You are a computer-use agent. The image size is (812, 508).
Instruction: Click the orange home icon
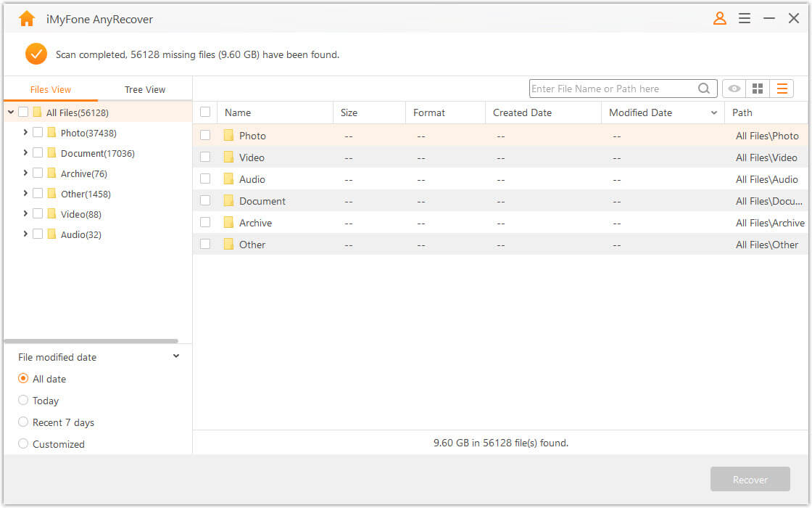pyautogui.click(x=27, y=19)
